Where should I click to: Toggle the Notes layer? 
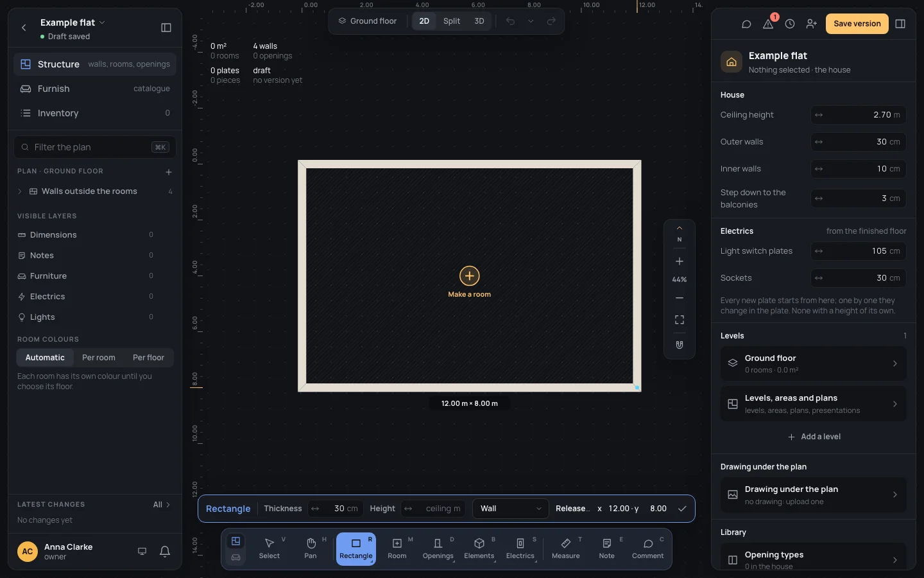pos(85,256)
